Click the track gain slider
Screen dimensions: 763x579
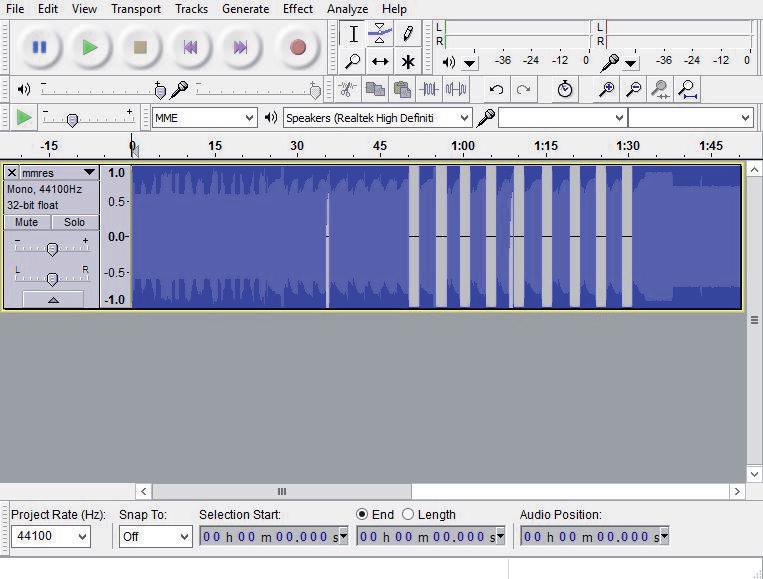(52, 247)
